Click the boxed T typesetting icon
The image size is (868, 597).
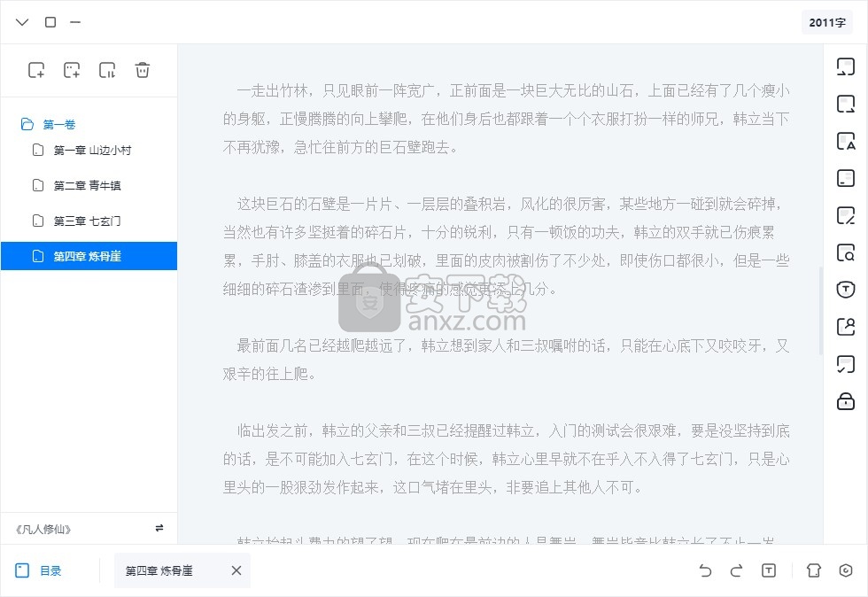[x=769, y=570]
